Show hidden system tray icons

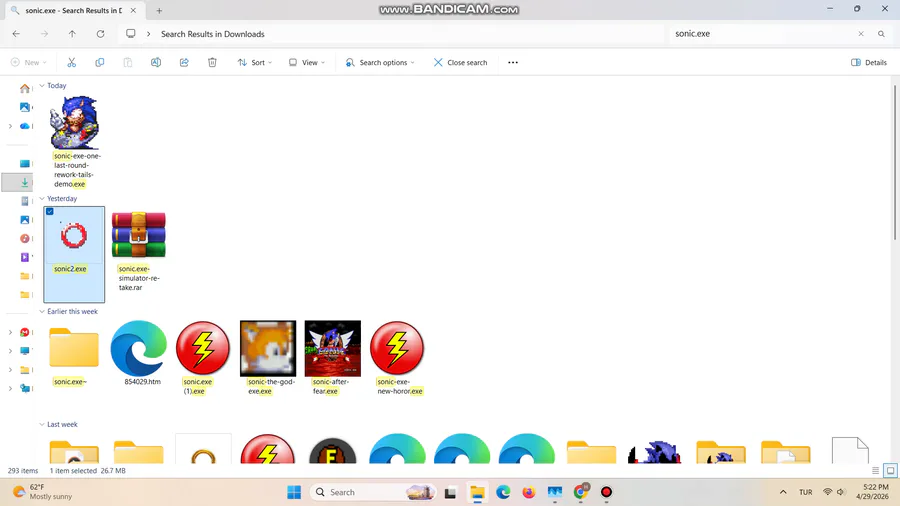pyautogui.click(x=783, y=492)
